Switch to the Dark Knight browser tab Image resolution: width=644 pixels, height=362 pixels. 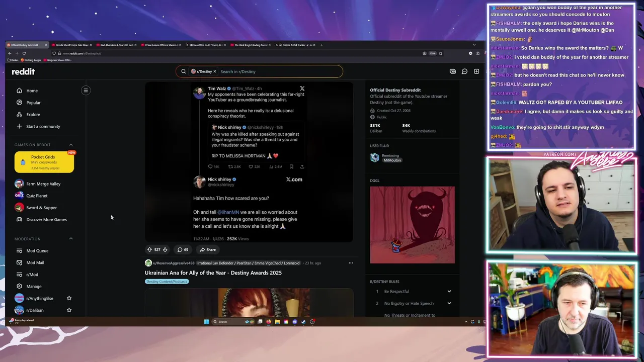click(251, 45)
